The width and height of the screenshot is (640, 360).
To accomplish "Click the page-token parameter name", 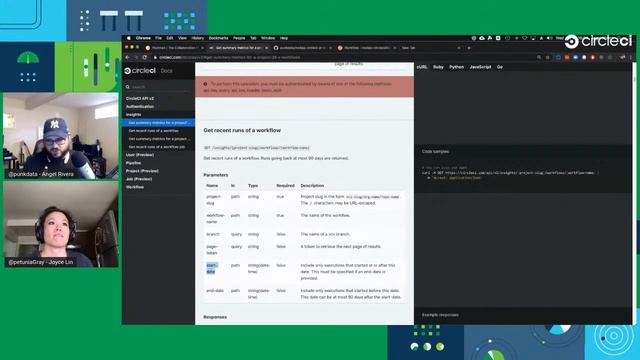I will 212,250.
